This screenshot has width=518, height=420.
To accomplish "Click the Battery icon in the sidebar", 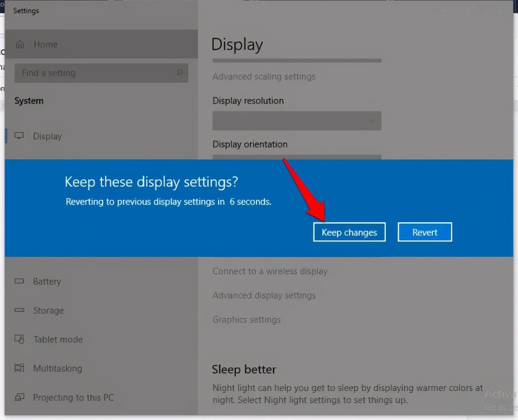I will coord(20,281).
